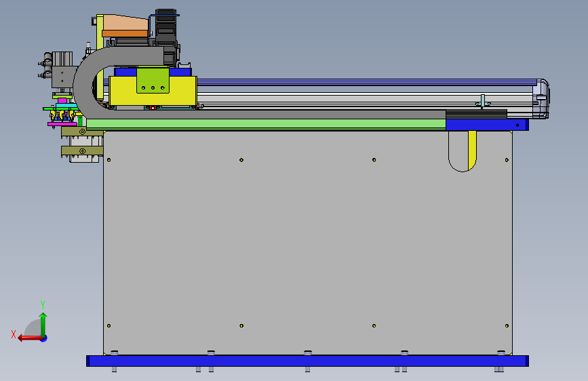Select the large gray side panel
Image resolution: width=588 pixels, height=381 pixels.
307,243
